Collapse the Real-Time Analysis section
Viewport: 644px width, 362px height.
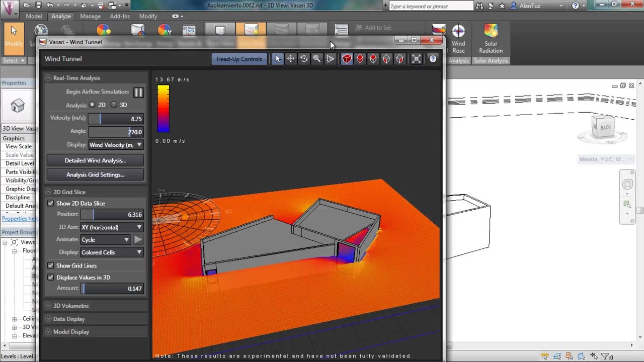pyautogui.click(x=48, y=78)
